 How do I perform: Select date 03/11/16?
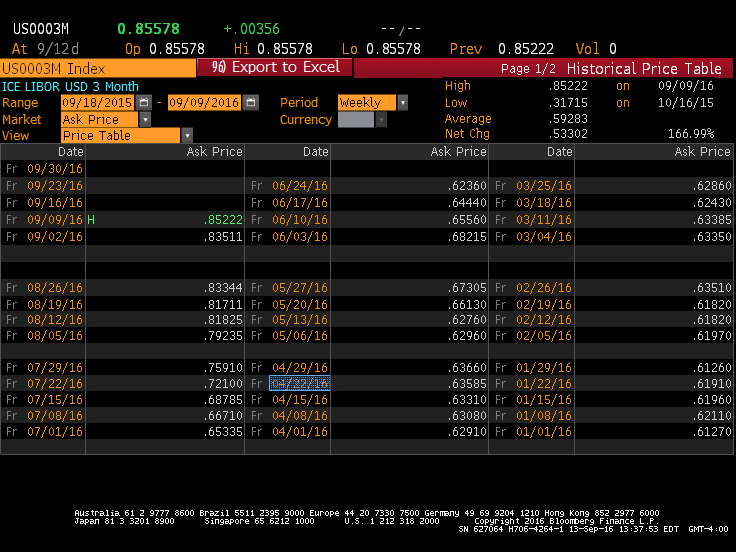(544, 220)
